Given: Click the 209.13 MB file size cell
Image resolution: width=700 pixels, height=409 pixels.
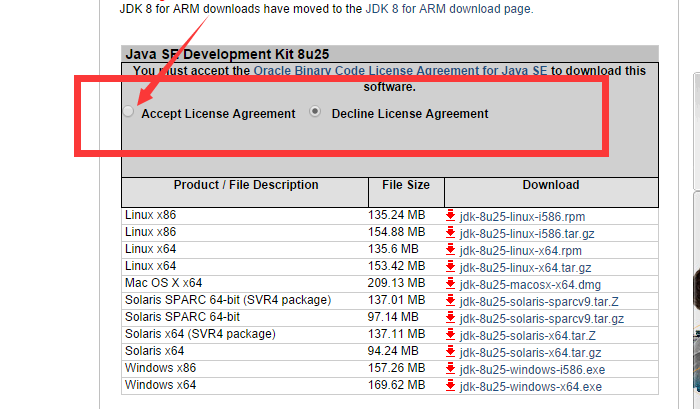Looking at the screenshot, I should 396,283.
